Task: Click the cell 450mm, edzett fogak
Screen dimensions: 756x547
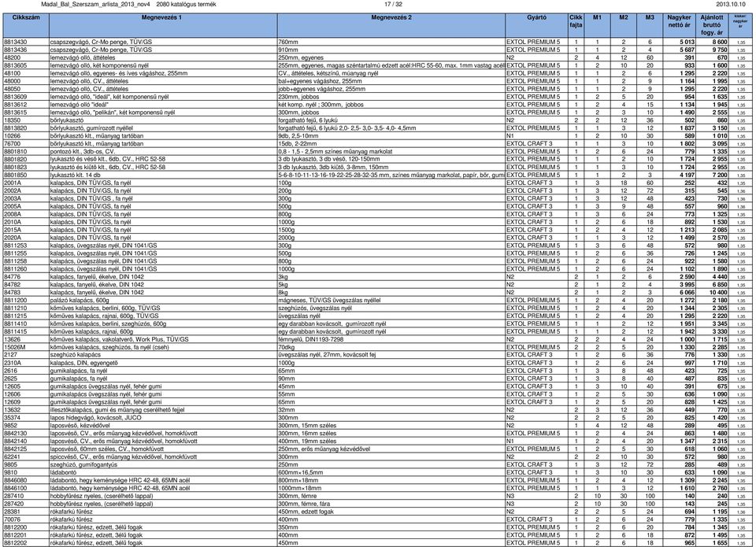Action: [306, 512]
